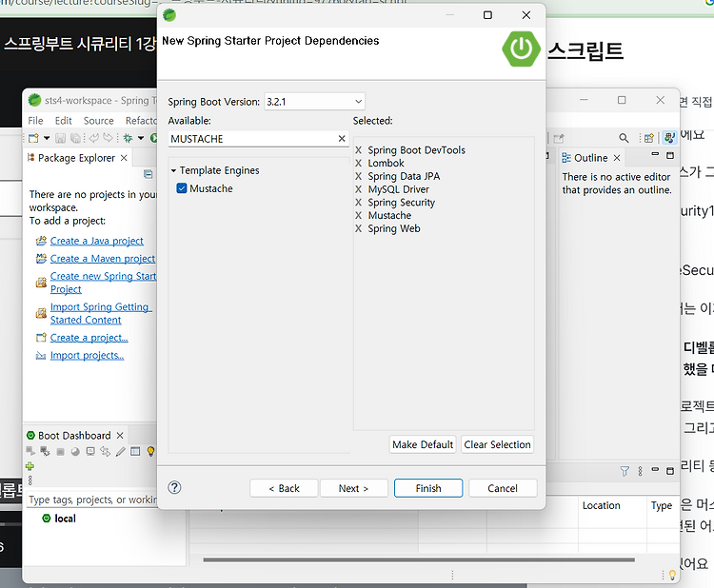Image resolution: width=714 pixels, height=588 pixels.
Task: Remove Spring Security from Selected list
Action: (358, 203)
